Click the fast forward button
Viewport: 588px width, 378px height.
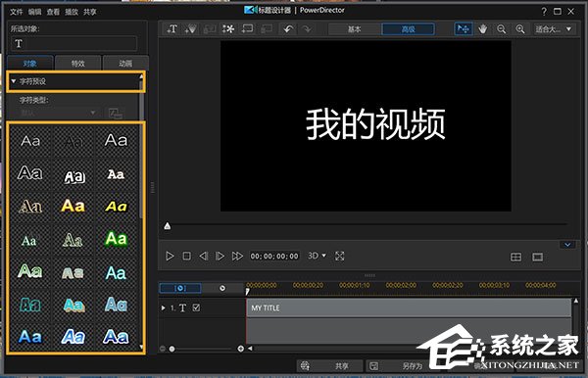click(237, 256)
